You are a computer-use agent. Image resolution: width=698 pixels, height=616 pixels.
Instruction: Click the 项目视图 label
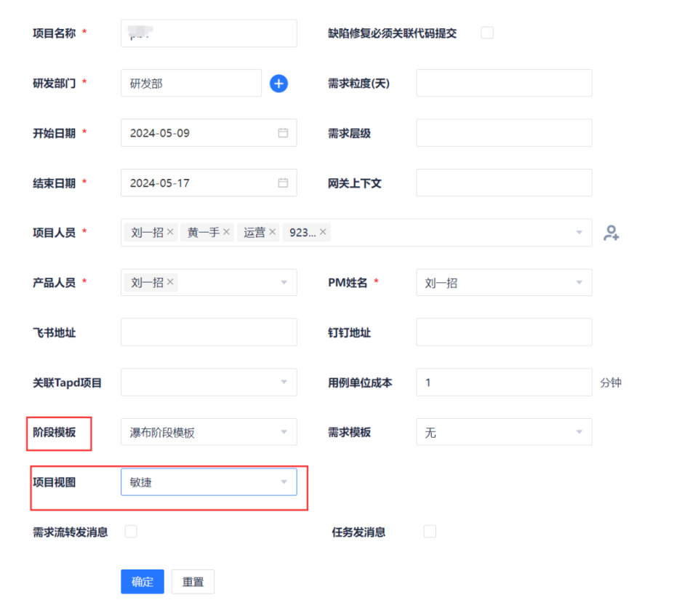tap(55, 482)
